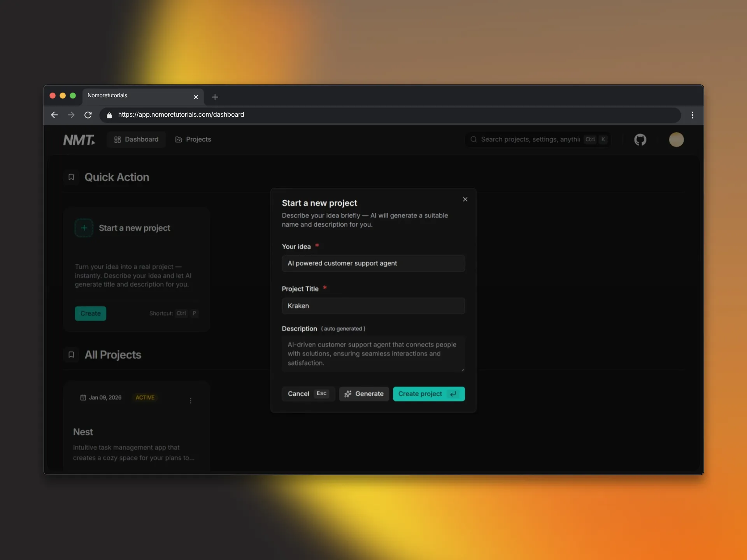Click the plus icon on Start a new project card
The image size is (747, 560).
coord(84,228)
